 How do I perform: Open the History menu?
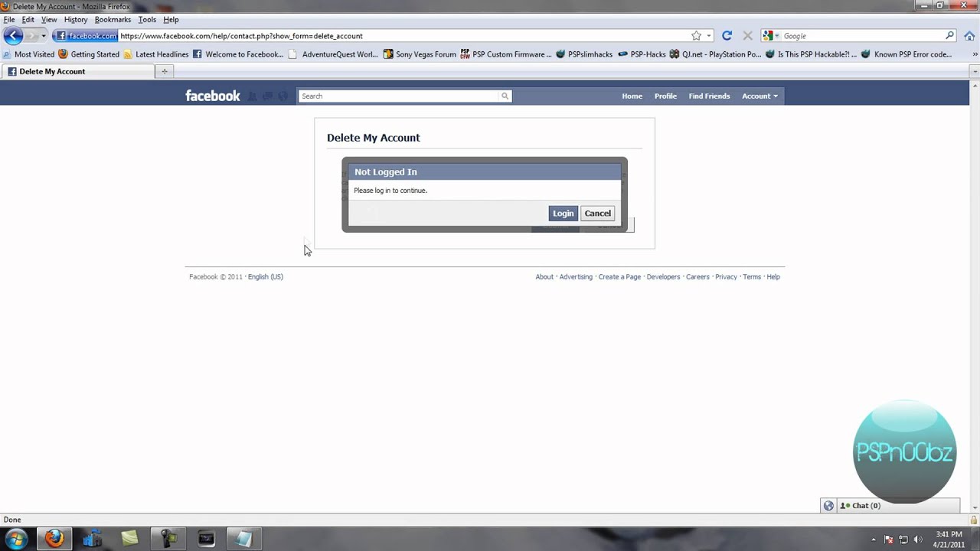pyautogui.click(x=76, y=19)
